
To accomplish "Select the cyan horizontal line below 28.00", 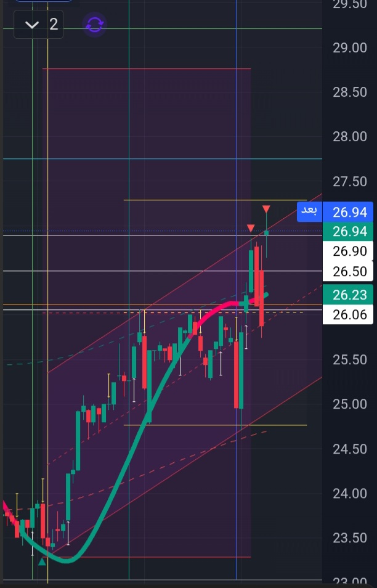I will pyautogui.click(x=163, y=158).
